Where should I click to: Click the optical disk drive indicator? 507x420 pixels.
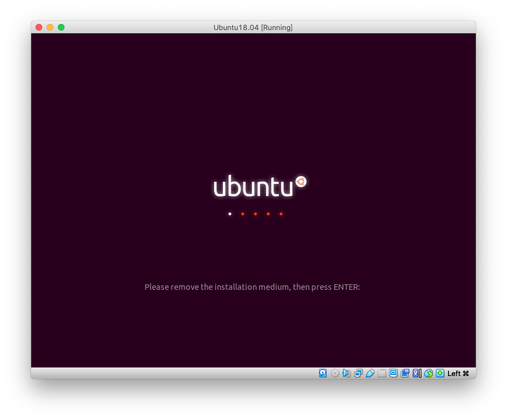click(x=335, y=373)
